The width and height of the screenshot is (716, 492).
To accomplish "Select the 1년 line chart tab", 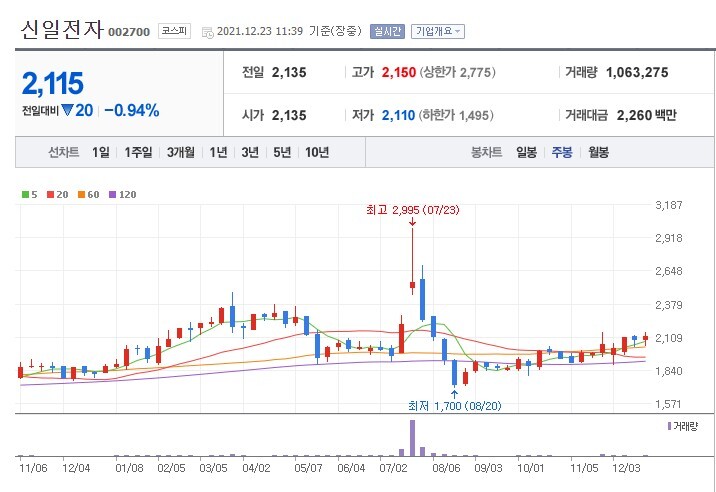I will [x=218, y=152].
